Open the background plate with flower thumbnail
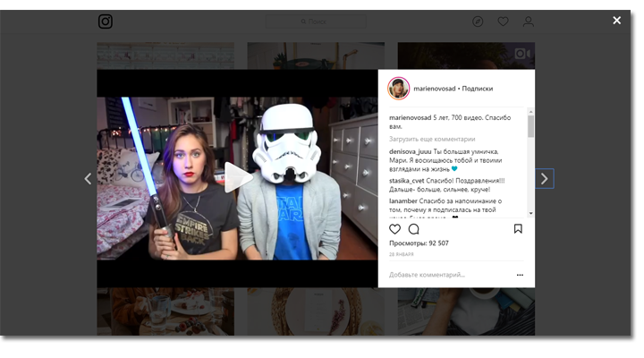The image size is (644, 358). point(316,311)
